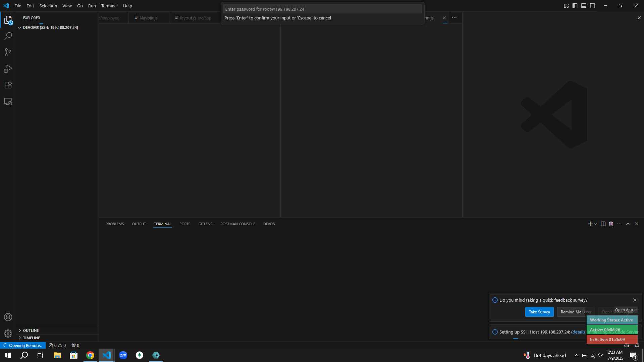Viewport: 644px width, 362px height.
Task: Show hidden system tray icons
Action: pos(576,355)
